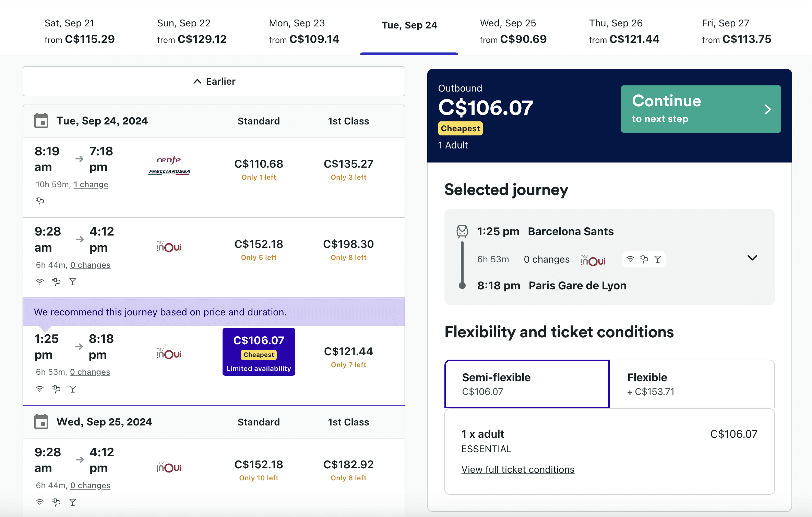812x517 pixels.
Task: Expand the selected journey details chevron
Action: pos(752,258)
